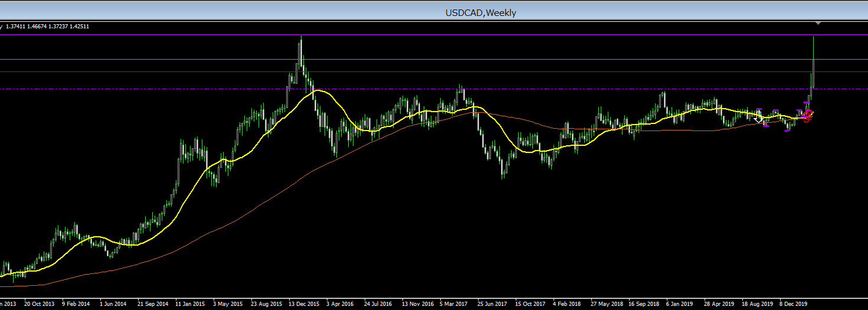Click the 13 Nov 2016 date label
The height and width of the screenshot is (310, 868).
coord(417,304)
